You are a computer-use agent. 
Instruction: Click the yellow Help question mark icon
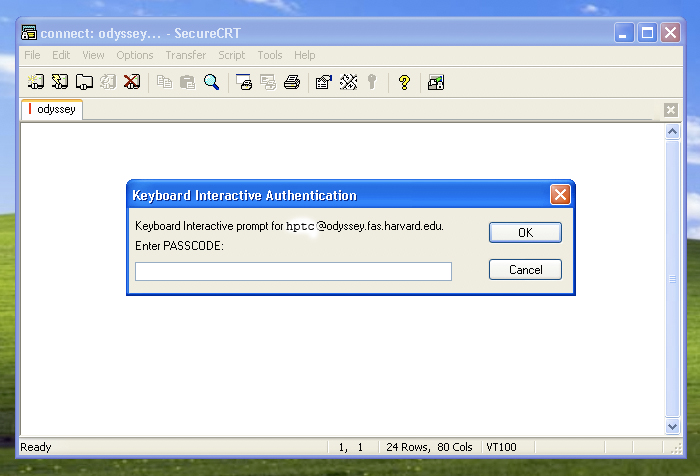(x=404, y=82)
